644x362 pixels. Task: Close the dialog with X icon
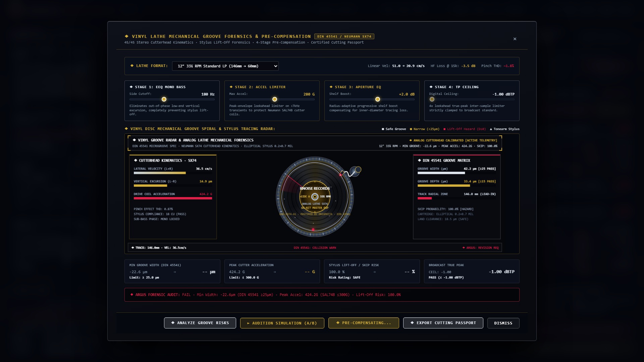point(515,39)
